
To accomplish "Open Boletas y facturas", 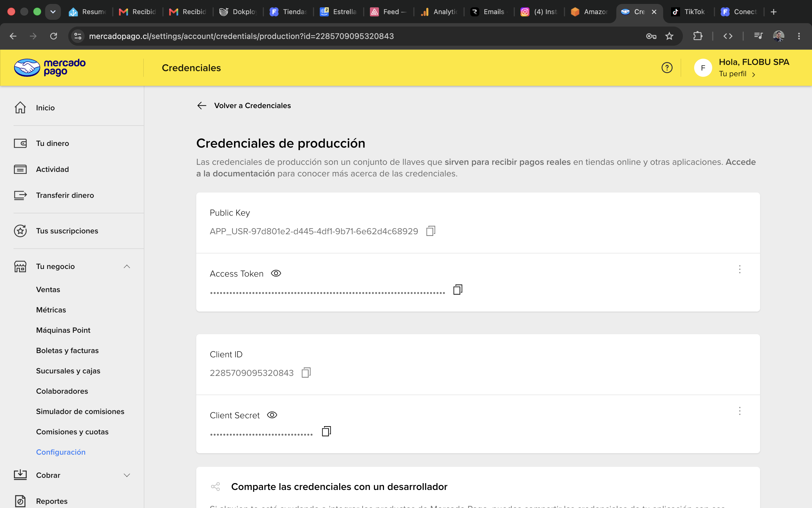I will point(67,351).
